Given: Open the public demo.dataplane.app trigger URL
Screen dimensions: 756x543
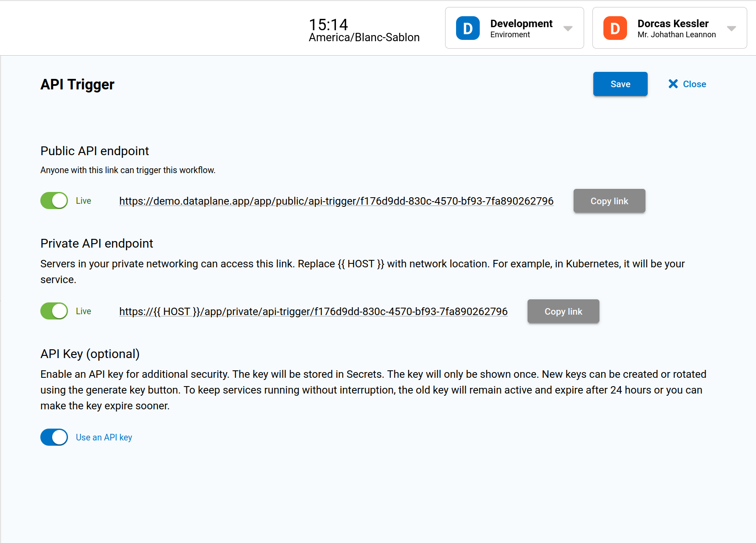Looking at the screenshot, I should click(x=336, y=201).
